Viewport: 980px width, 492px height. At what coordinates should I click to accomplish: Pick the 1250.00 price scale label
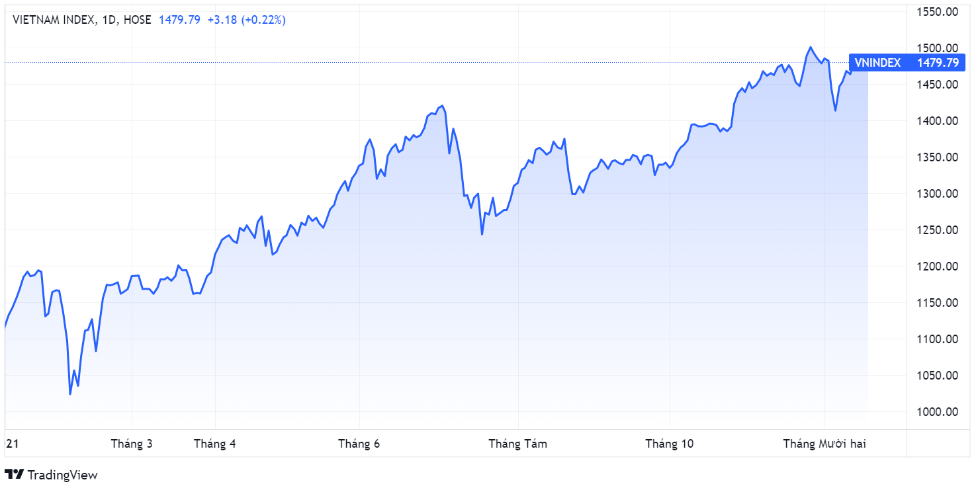coord(938,230)
